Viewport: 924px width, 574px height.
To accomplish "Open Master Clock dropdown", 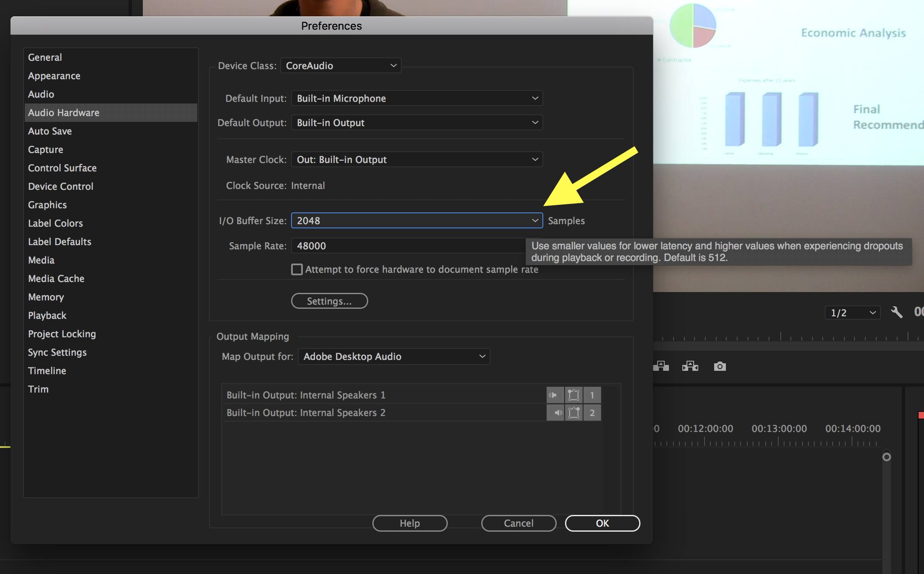I will click(x=417, y=160).
